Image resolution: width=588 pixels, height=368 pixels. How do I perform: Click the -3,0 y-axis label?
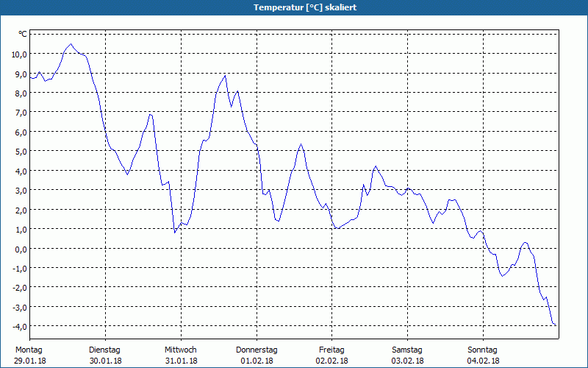coord(21,307)
